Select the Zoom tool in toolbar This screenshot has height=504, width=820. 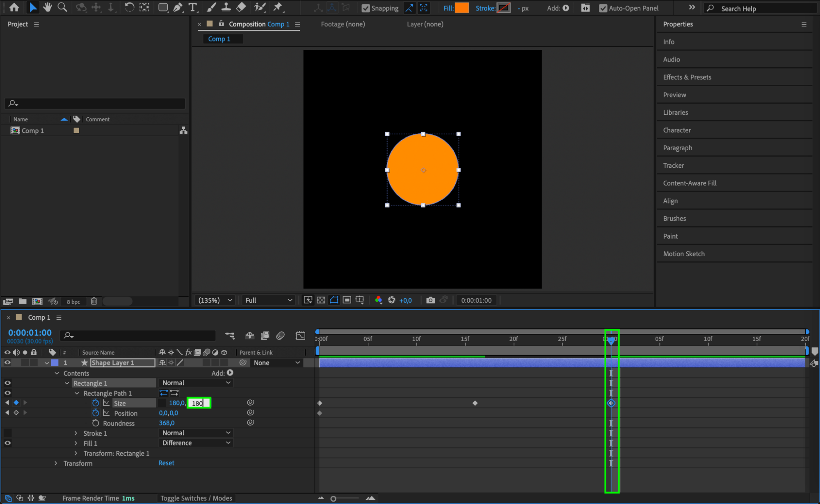[x=62, y=7]
